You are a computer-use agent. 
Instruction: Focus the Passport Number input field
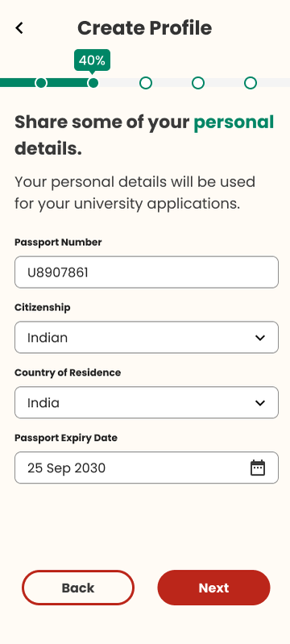point(147,272)
